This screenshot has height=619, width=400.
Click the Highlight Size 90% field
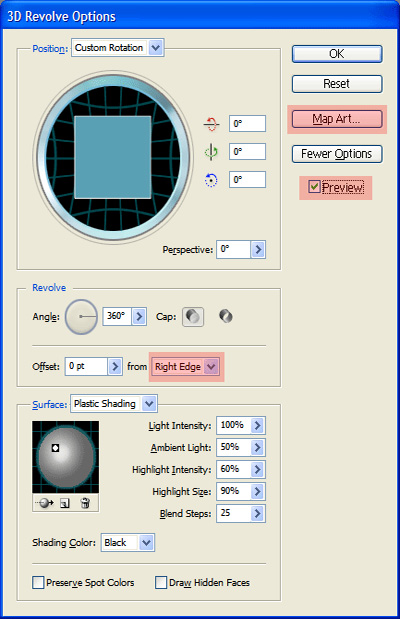(x=233, y=491)
